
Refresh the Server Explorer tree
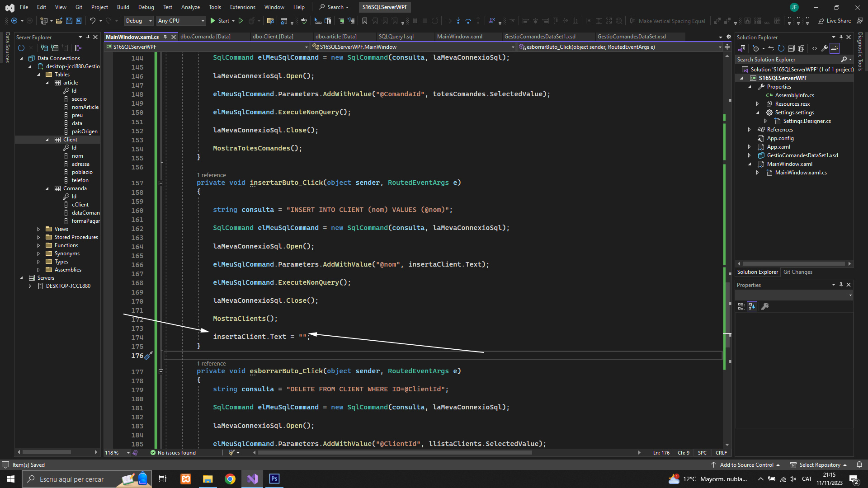coord(21,48)
